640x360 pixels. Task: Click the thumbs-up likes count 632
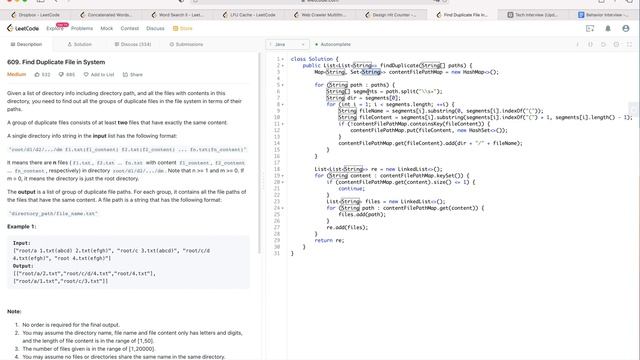(x=42, y=75)
